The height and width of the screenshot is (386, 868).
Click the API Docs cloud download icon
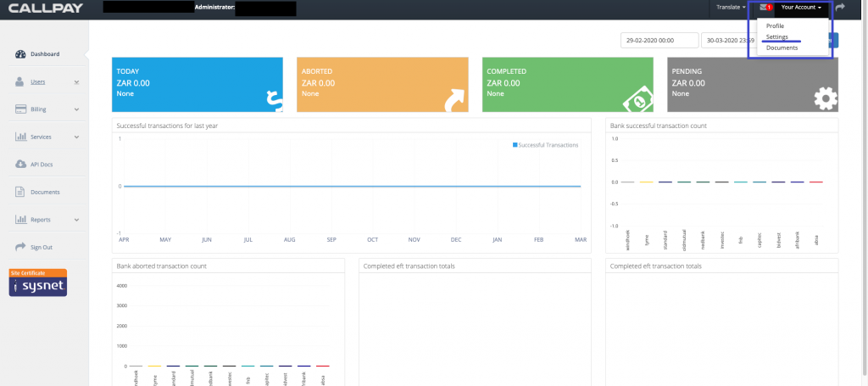click(20, 165)
